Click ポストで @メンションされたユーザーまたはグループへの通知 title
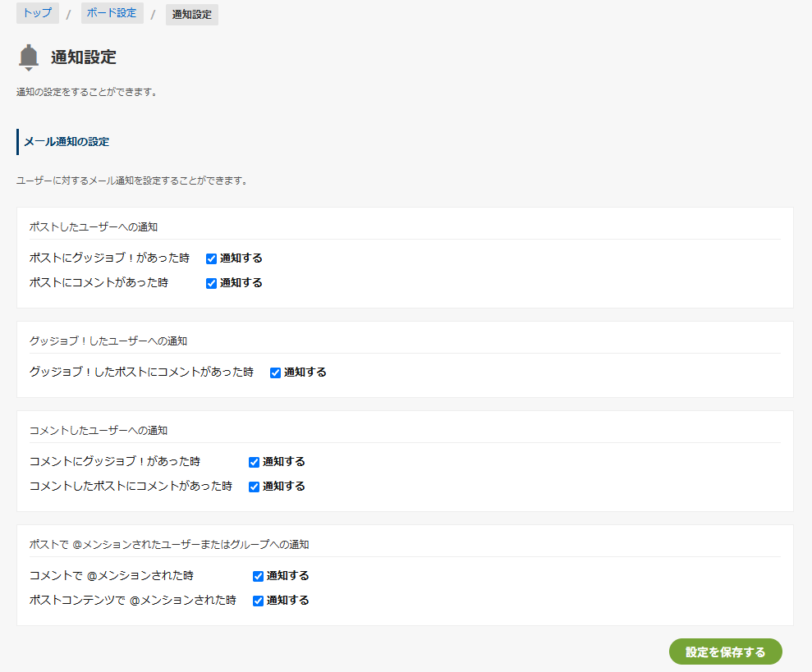 pos(169,544)
